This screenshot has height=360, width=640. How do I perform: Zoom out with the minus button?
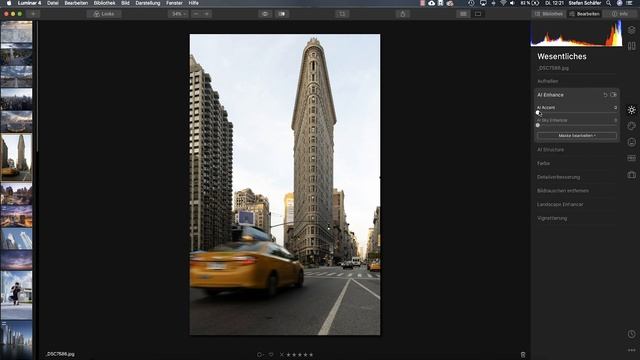point(196,14)
